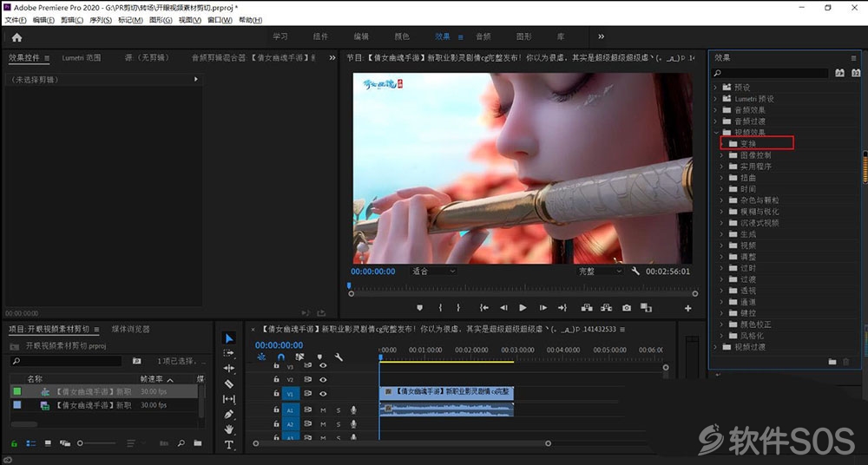Show more workspaces via double chevron
The image size is (868, 465).
[602, 36]
